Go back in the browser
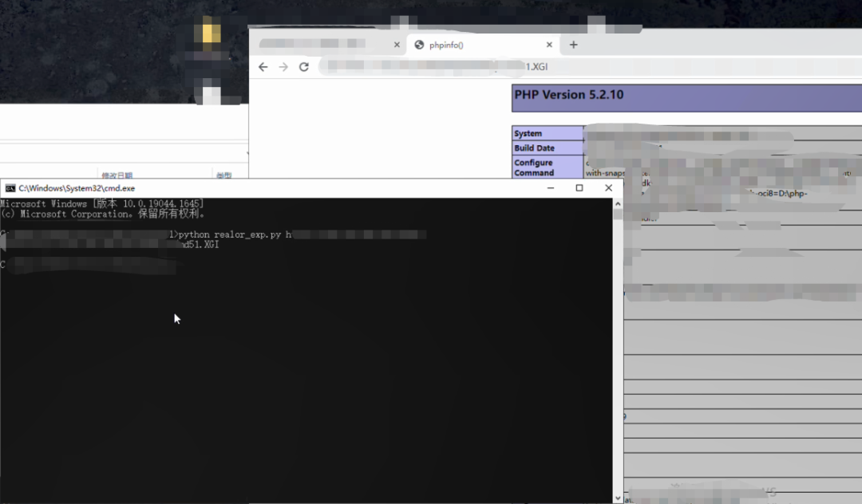862x504 pixels. click(263, 67)
